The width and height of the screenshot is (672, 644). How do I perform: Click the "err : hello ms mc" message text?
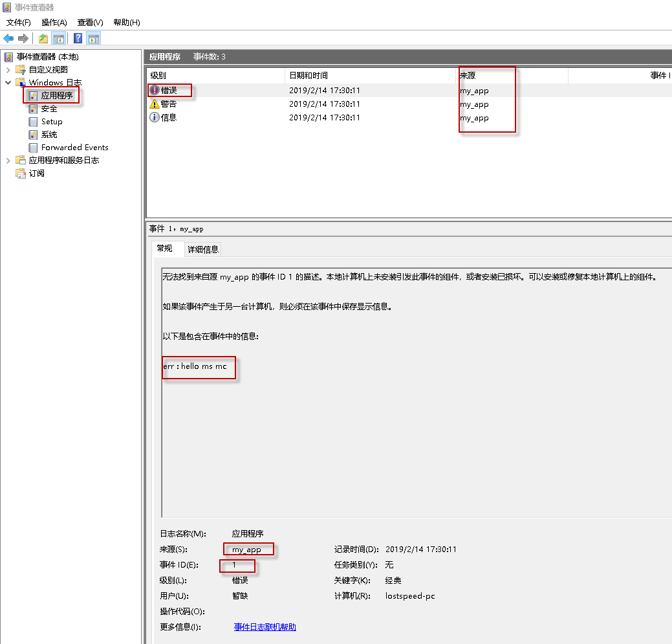[x=195, y=366]
